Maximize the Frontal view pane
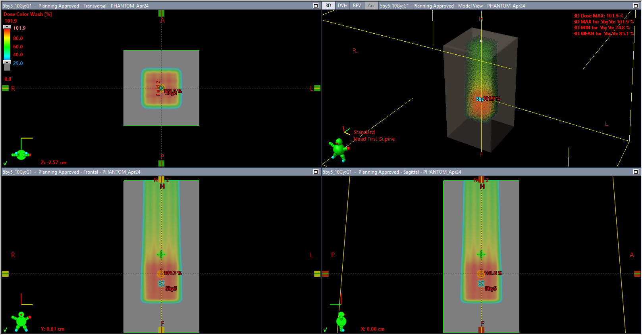This screenshot has width=644, height=335. point(316,172)
